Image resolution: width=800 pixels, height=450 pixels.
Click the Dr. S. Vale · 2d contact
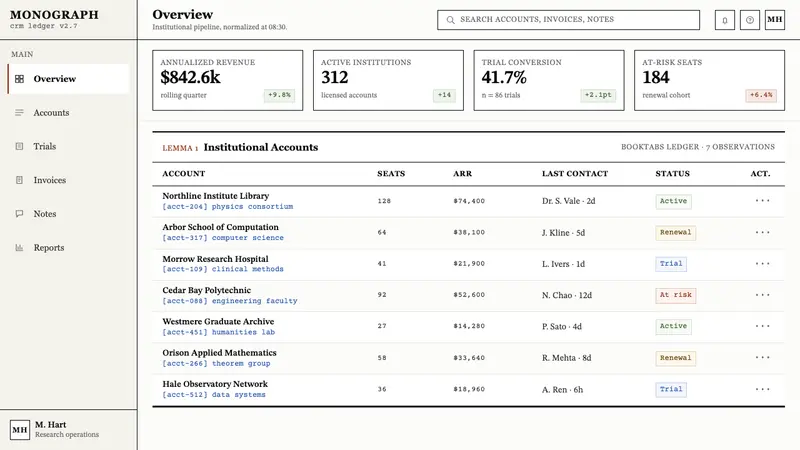[x=568, y=201]
